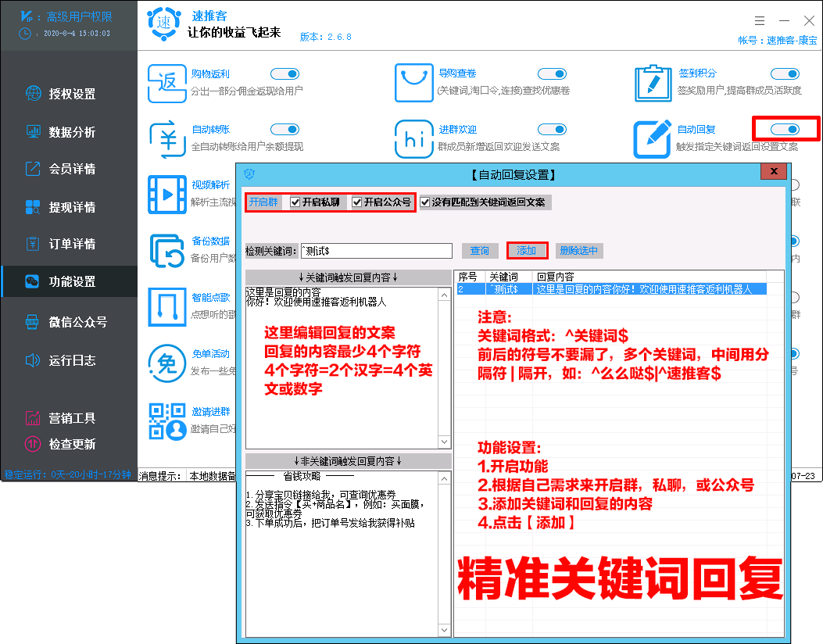
Task: Click the 检测关键词 input field
Action: click(377, 251)
